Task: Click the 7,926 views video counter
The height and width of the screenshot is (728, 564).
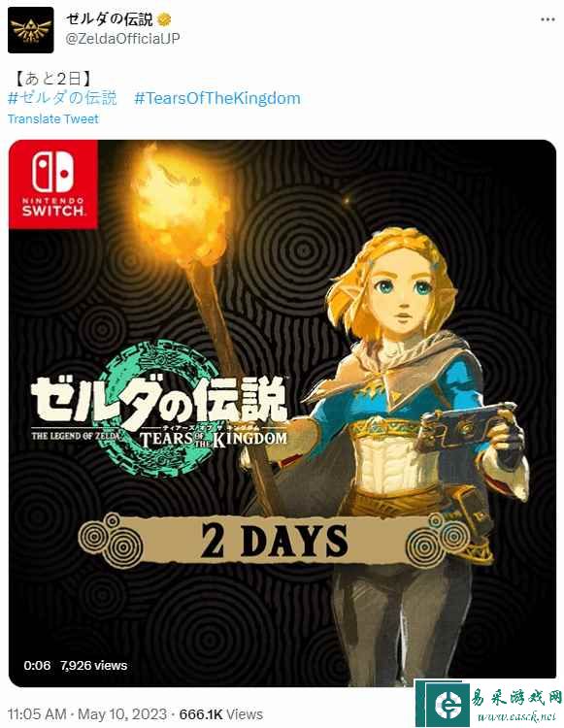Action: pos(93,665)
